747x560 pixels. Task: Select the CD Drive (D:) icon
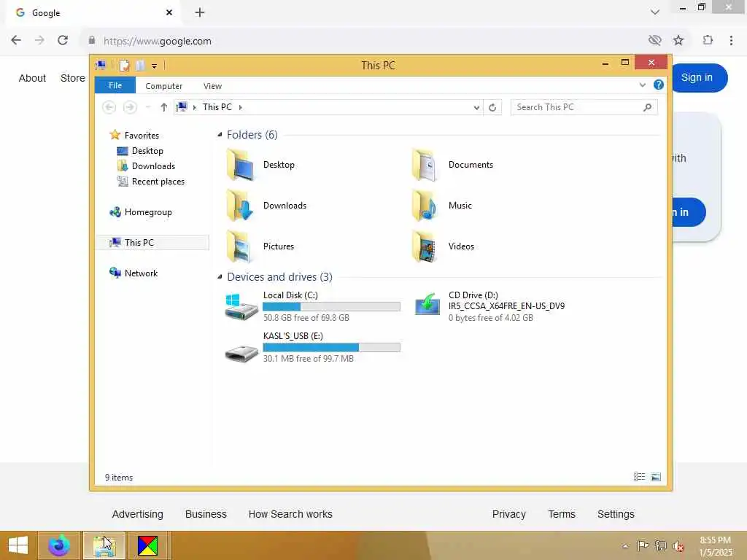[x=427, y=305]
